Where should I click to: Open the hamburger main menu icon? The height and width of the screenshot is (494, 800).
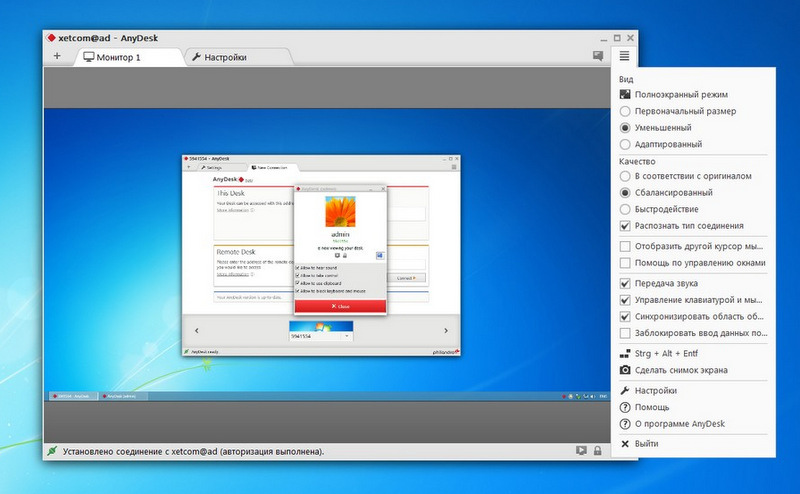pyautogui.click(x=624, y=56)
